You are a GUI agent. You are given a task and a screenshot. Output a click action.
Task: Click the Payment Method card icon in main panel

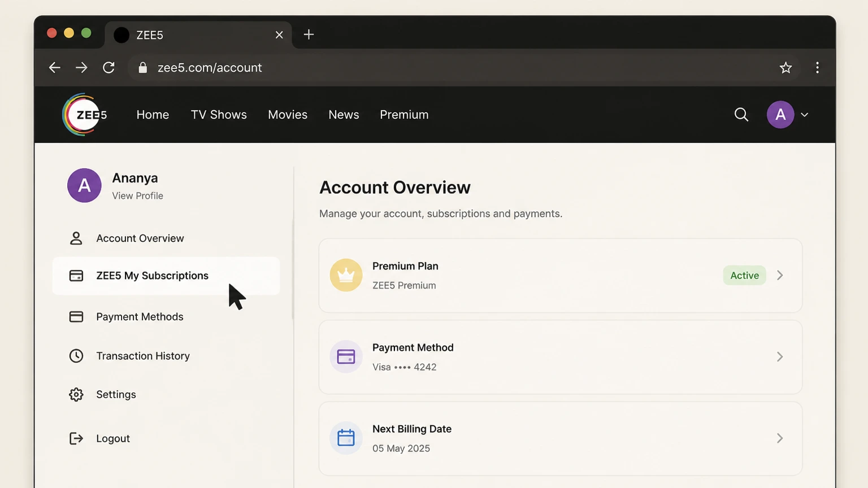click(x=346, y=356)
